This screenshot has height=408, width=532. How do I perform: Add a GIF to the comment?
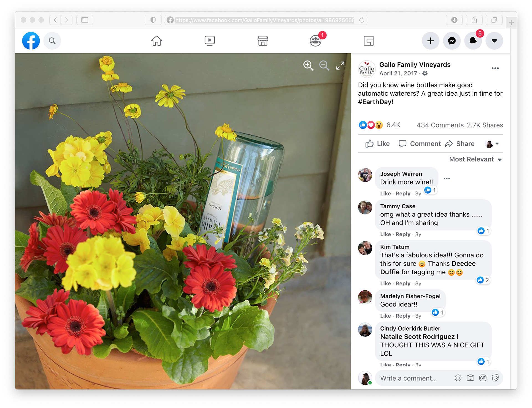(x=483, y=378)
